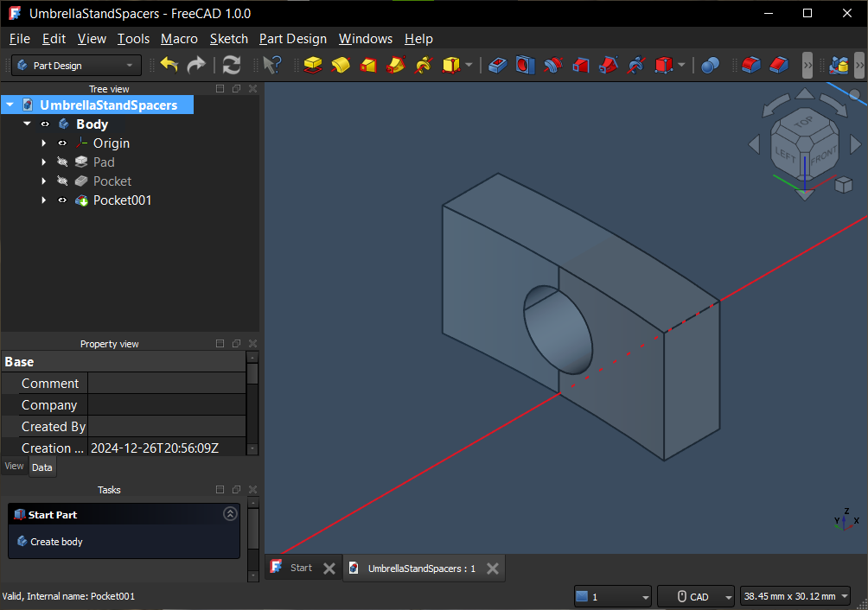Click the Comment property value field

167,384
